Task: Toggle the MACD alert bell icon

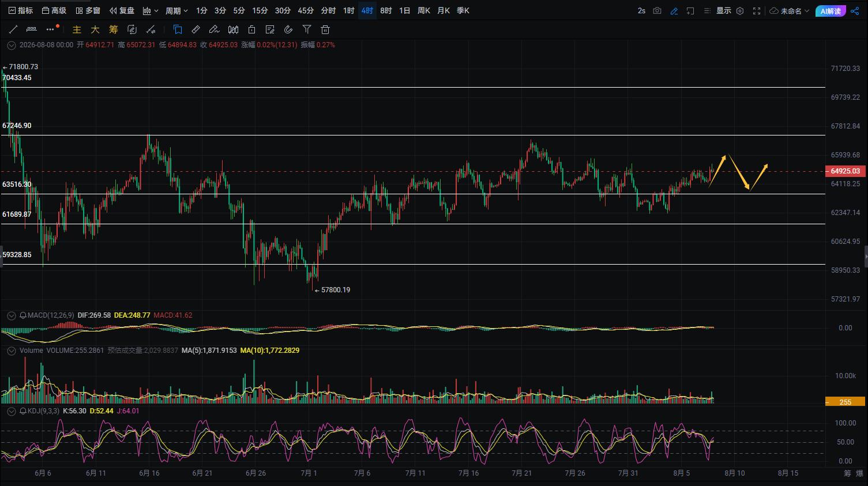Action: [23, 315]
